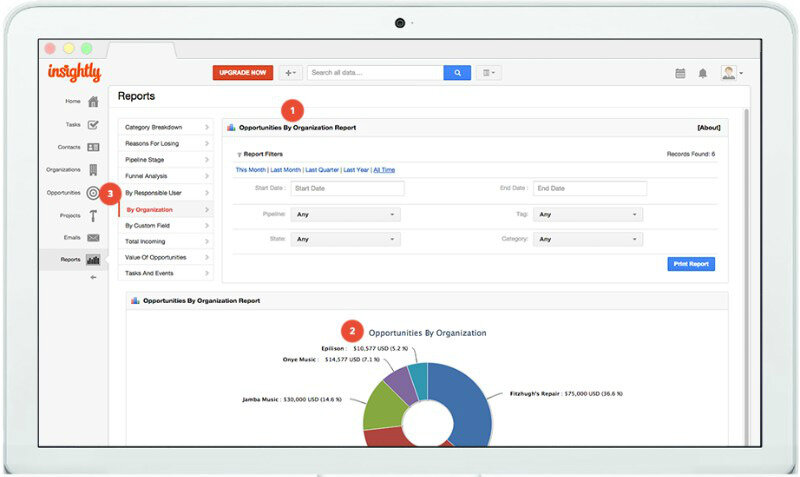Viewport: 800px width, 477px height.
Task: Open the calendar icon in top bar
Action: pos(680,73)
